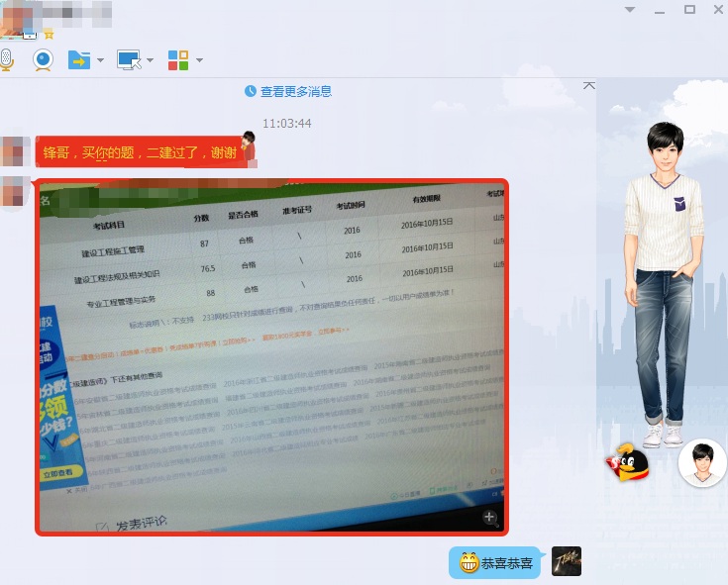
Task: Open the remote desktop screen icon
Action: pos(129,59)
